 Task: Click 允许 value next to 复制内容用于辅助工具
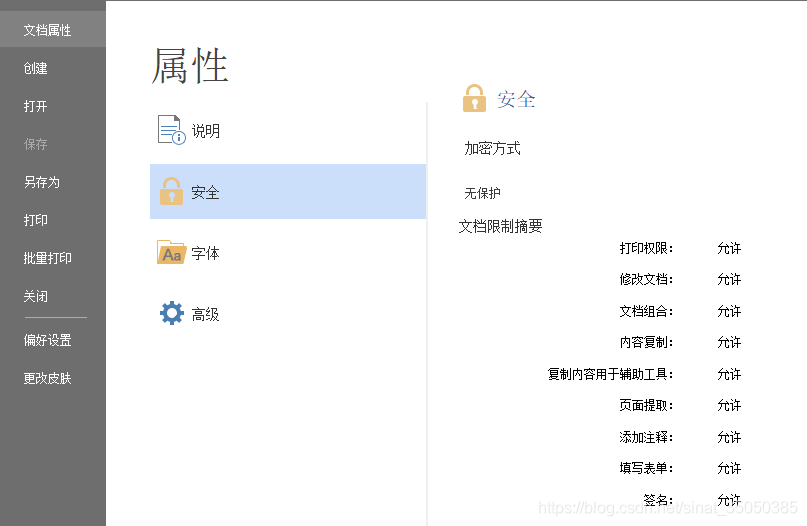pos(729,374)
